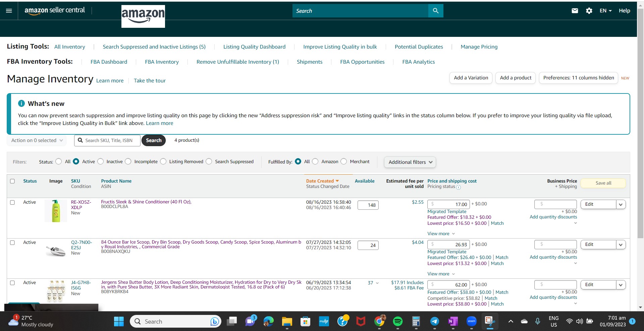Open Microsoft Edge from the taskbar
Viewport: 644px width, 331px height.
[268, 322]
